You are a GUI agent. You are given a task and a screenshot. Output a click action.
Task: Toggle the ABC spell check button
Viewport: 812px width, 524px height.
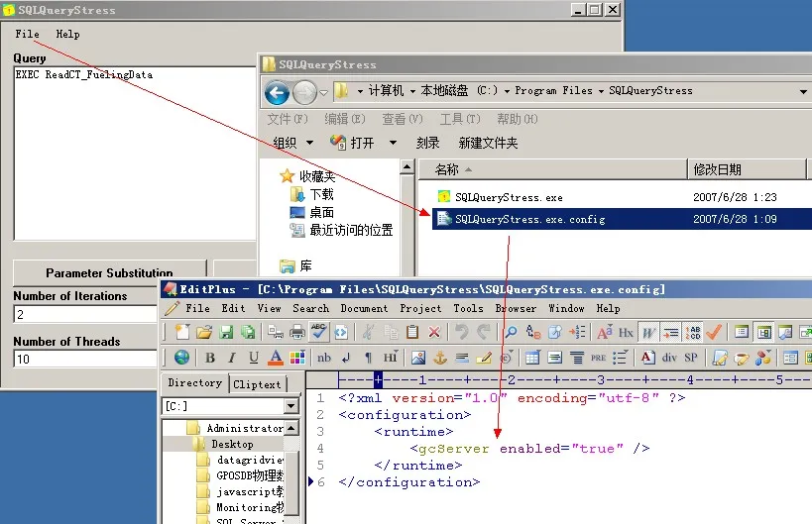(x=318, y=332)
